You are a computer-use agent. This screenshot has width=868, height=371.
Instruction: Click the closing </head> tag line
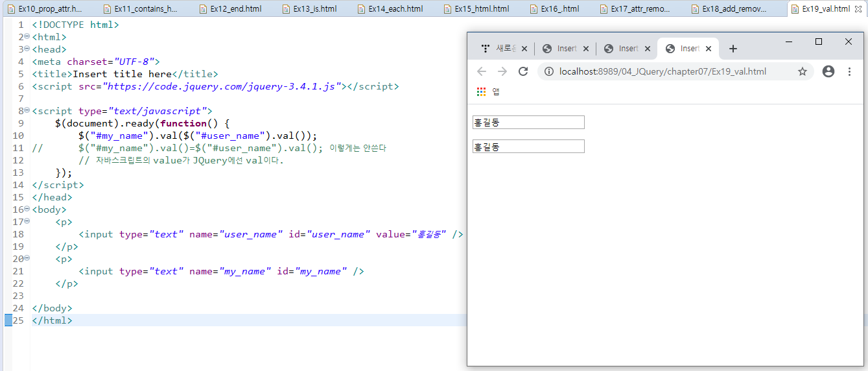(52, 197)
